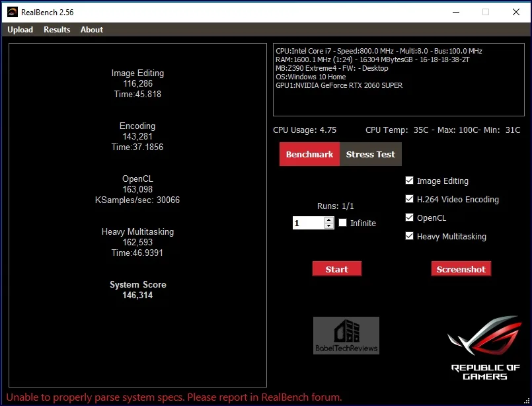
Task: Uncheck the Image Editing checkbox
Action: (410, 181)
